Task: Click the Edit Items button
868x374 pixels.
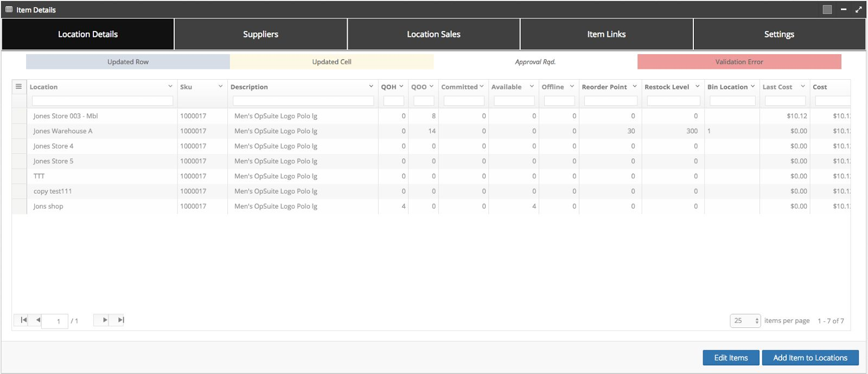Action: click(x=731, y=358)
